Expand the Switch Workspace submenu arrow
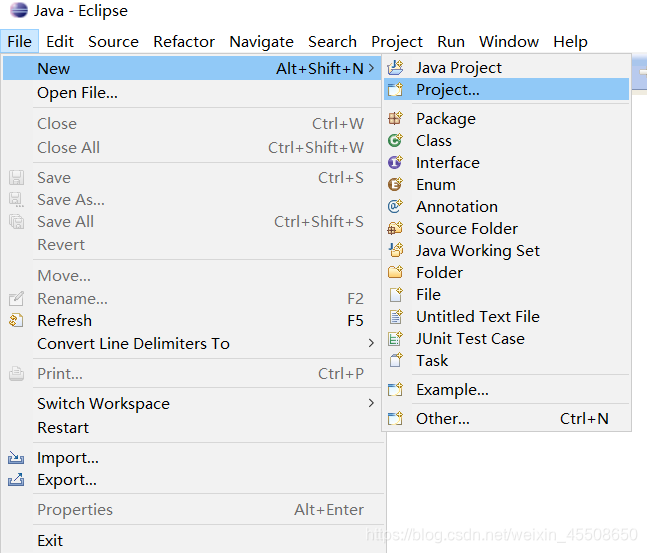 pos(371,403)
